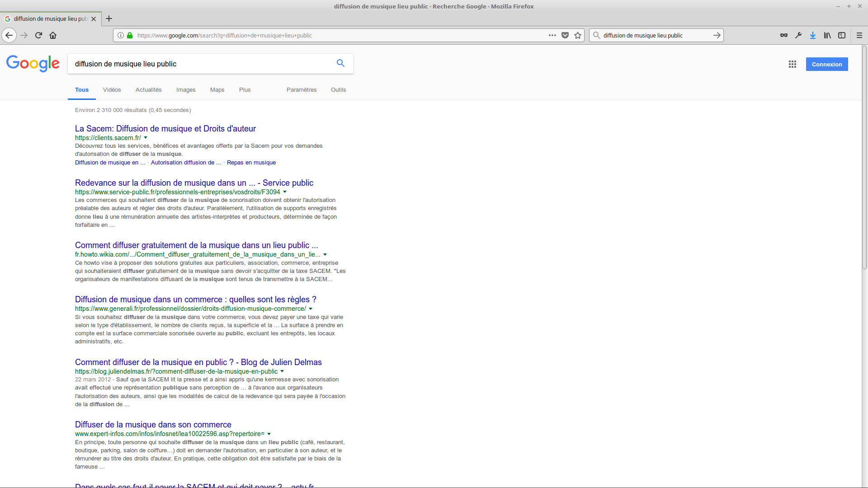Open the Firefox hamburger menu
The image size is (868, 488).
tap(859, 35)
